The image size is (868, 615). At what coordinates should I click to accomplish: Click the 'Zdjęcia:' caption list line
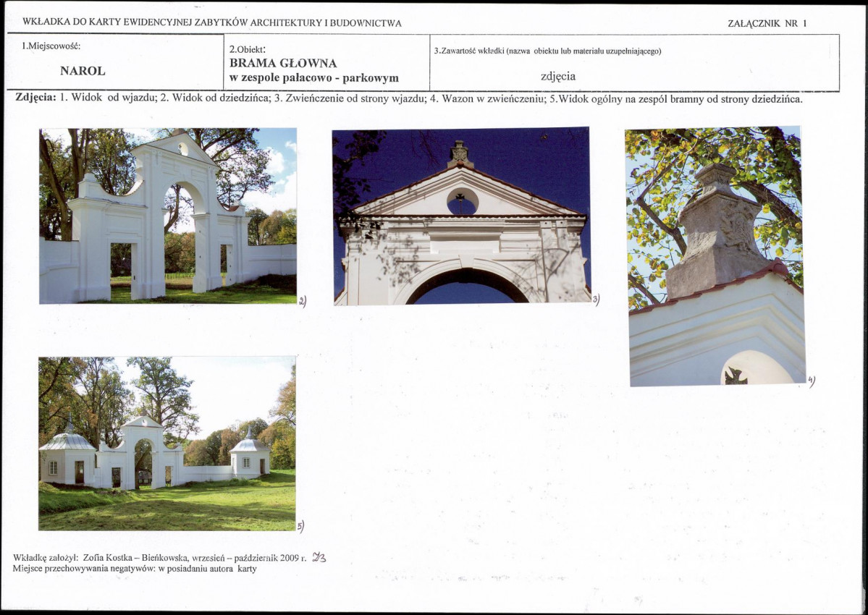[408, 98]
